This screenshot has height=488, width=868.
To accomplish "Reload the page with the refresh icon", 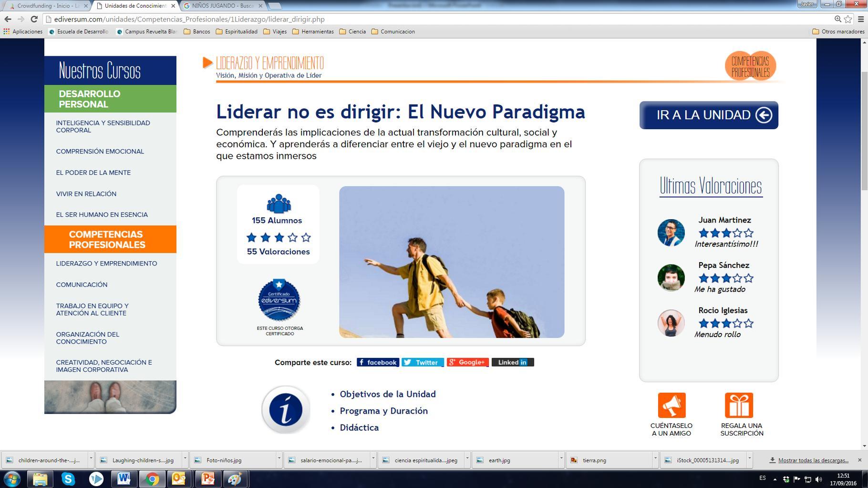I will (34, 19).
